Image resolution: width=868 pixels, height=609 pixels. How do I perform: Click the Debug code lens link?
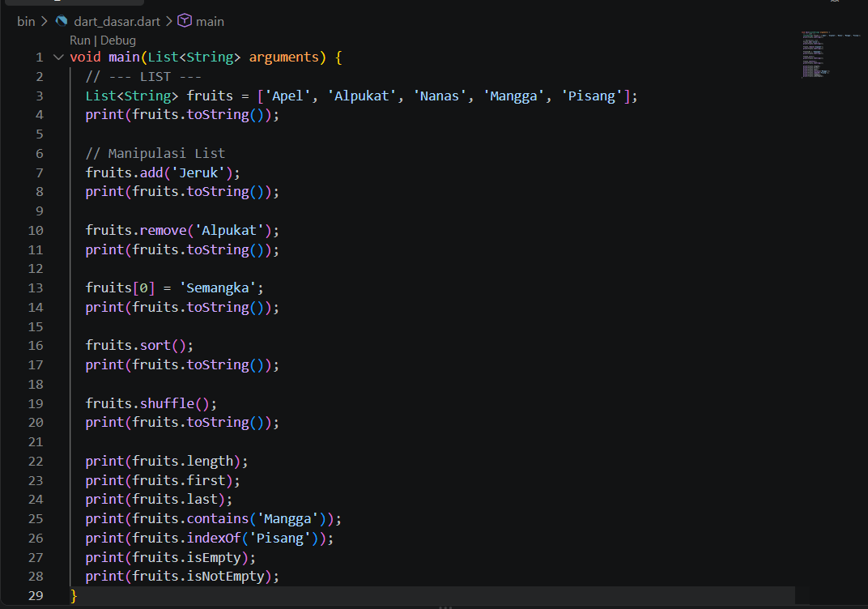point(118,40)
